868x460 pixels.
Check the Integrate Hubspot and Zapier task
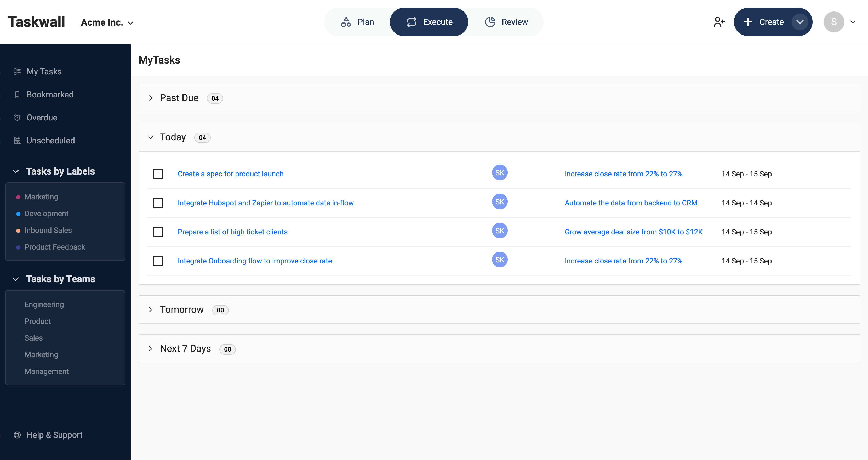(158, 203)
